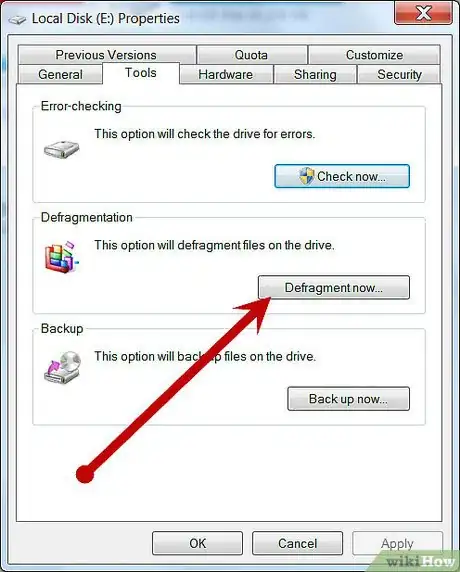Screen dimensions: 460x572
Task: Confirm with the OK button
Action: (197, 543)
